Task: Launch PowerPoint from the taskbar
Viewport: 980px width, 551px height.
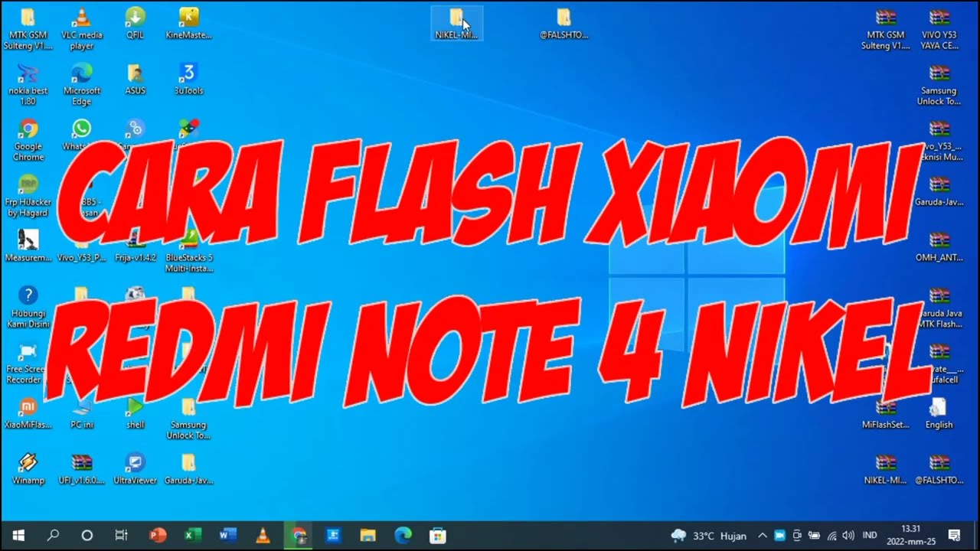Action: 158,536
